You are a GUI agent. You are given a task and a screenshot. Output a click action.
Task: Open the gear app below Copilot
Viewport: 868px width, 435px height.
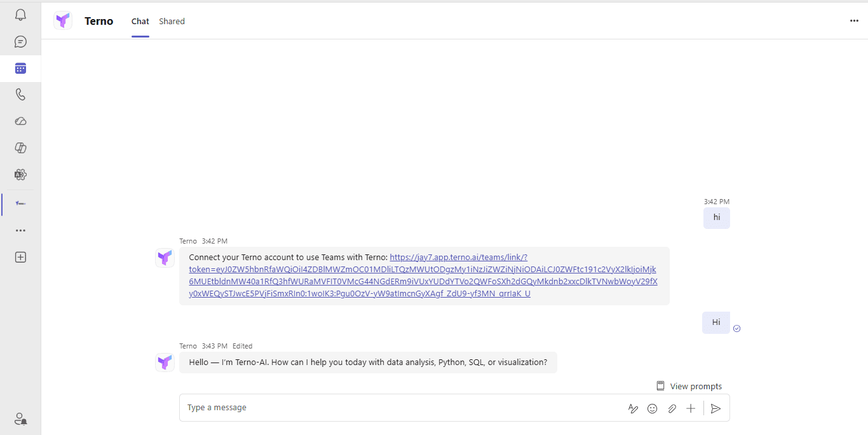click(x=20, y=174)
